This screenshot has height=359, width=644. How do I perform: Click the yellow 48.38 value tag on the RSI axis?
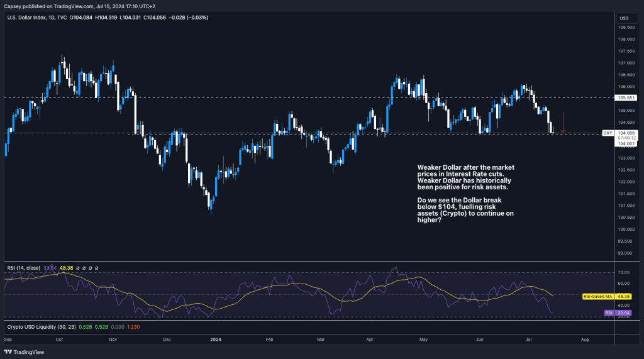(x=623, y=296)
